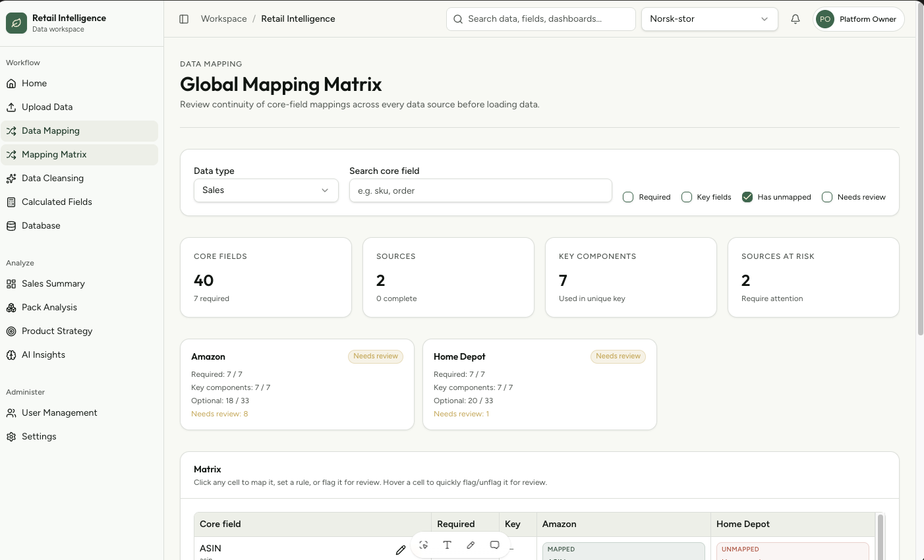Open AI Insights page
Viewport: 924px width, 560px height.
[x=79, y=355]
